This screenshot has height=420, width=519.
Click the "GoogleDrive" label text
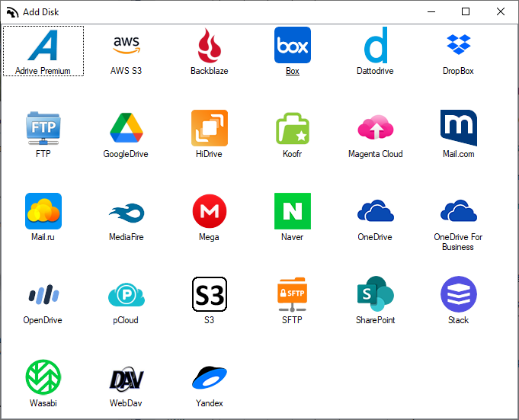(x=126, y=154)
